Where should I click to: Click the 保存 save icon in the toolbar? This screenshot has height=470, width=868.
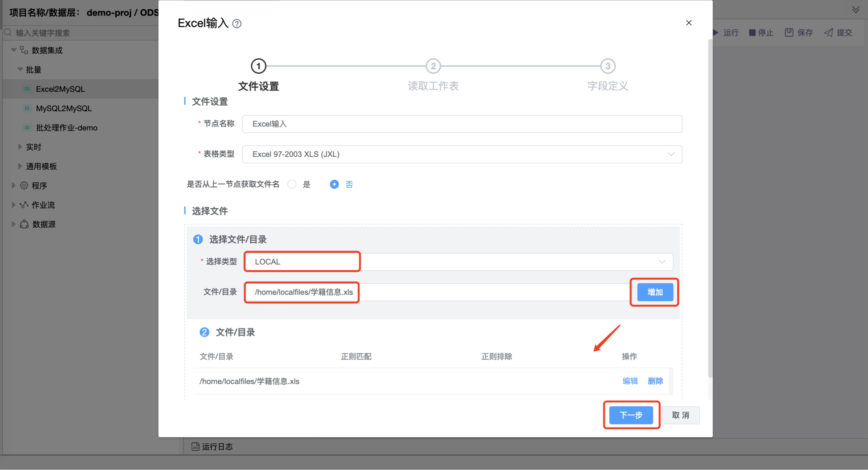click(789, 33)
